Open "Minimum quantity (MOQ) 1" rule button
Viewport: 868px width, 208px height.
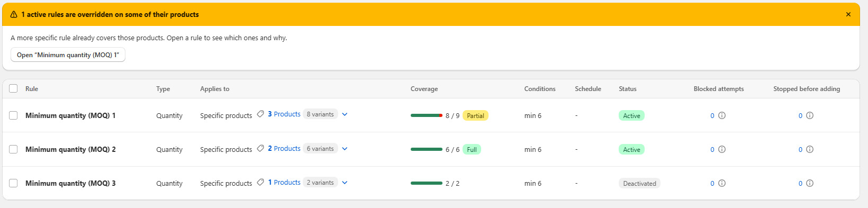pyautogui.click(x=68, y=55)
